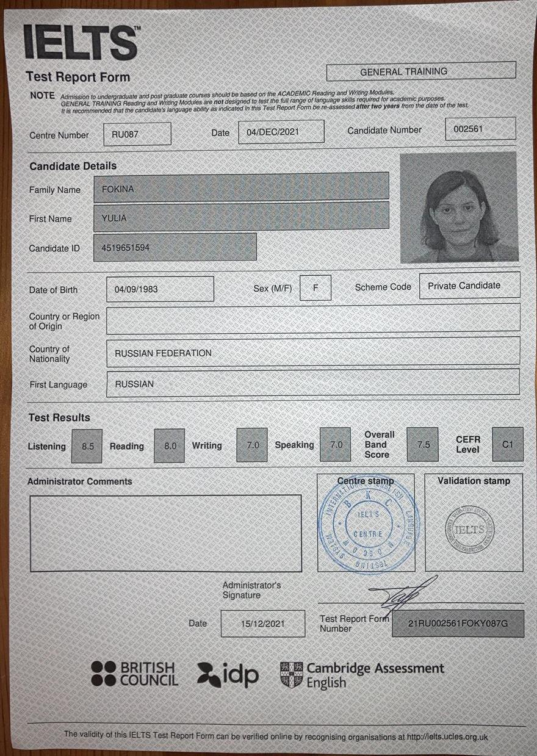
Task: Click the Centre Number label
Action: pyautogui.click(x=59, y=135)
